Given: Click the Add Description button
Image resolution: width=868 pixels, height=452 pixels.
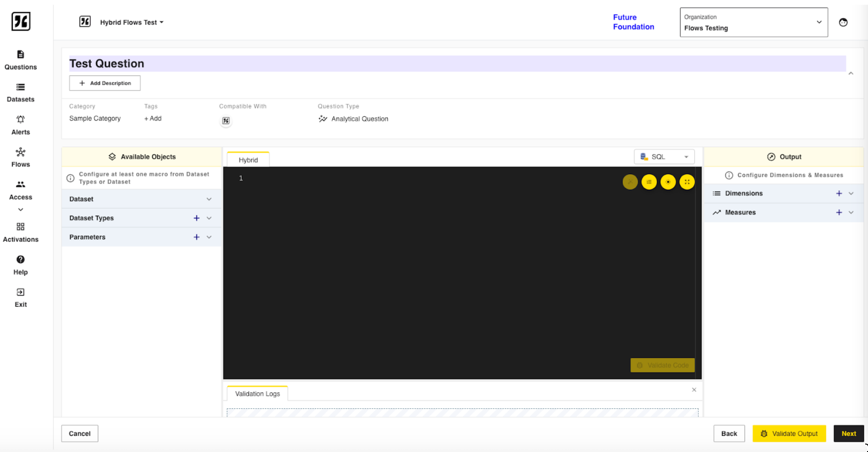Looking at the screenshot, I should tap(105, 83).
